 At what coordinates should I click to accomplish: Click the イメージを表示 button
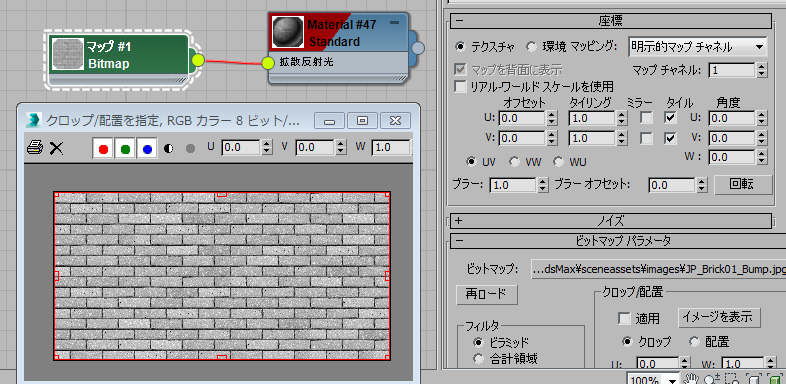pos(719,317)
